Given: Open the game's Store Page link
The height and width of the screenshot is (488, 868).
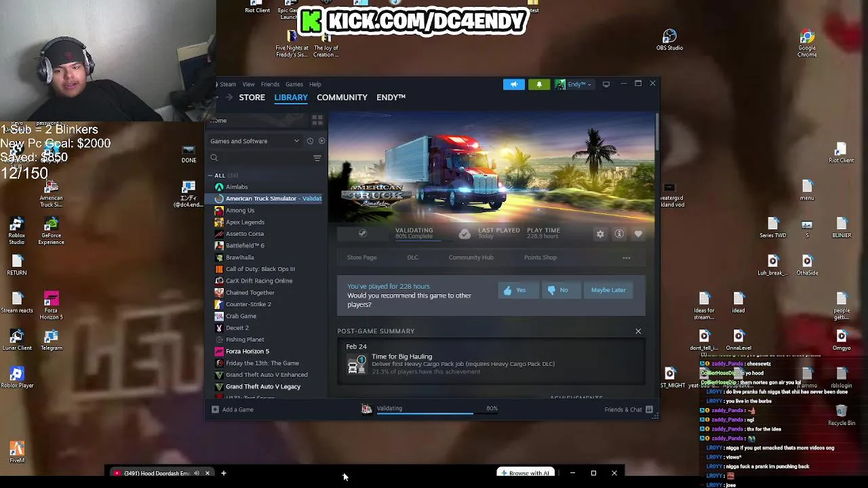Looking at the screenshot, I should (361, 258).
